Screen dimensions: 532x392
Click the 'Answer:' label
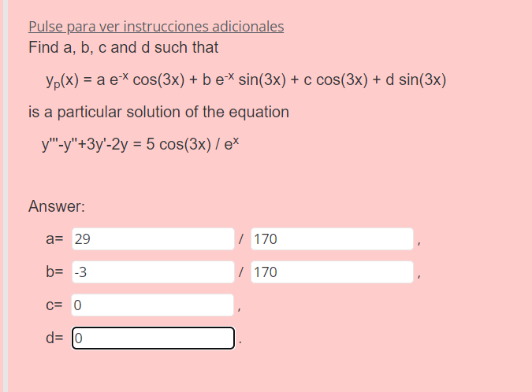click(x=56, y=207)
